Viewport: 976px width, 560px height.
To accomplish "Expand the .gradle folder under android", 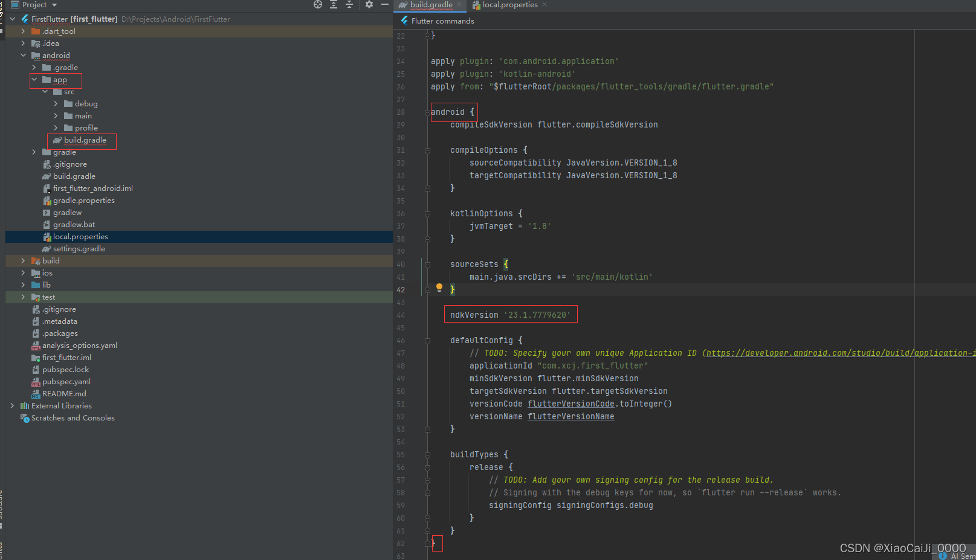I will click(34, 68).
